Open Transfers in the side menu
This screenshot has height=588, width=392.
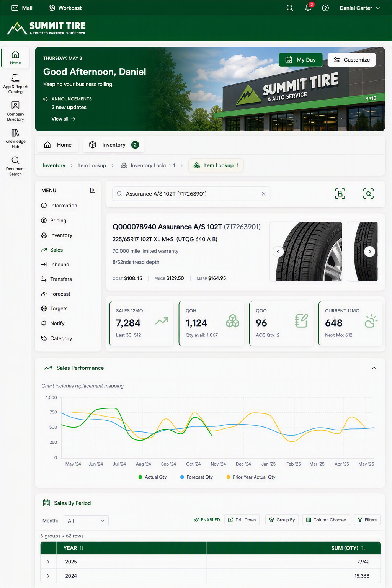tap(56, 279)
